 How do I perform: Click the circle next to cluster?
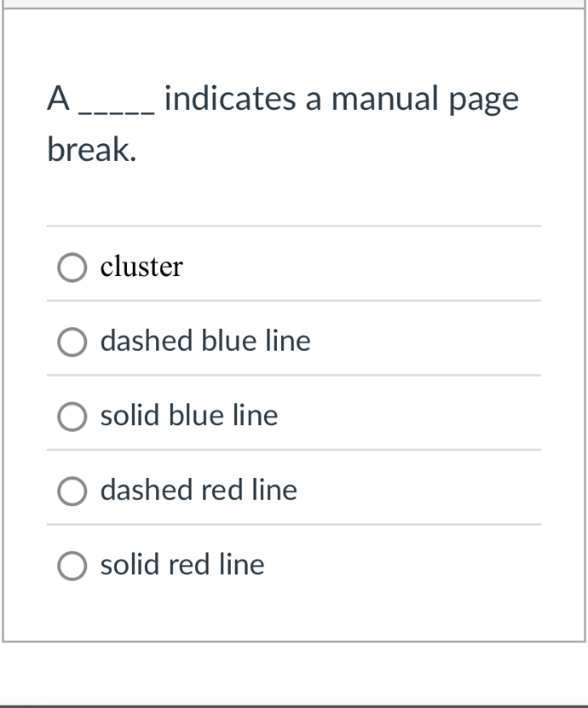(x=72, y=268)
